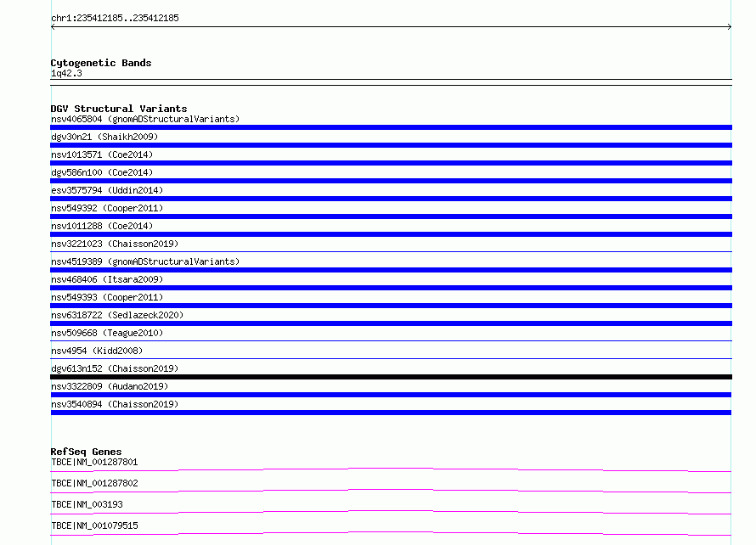Select the Cytogenetic Bands track heading
Image resolution: width=756 pixels, height=545 pixels.
pos(101,63)
